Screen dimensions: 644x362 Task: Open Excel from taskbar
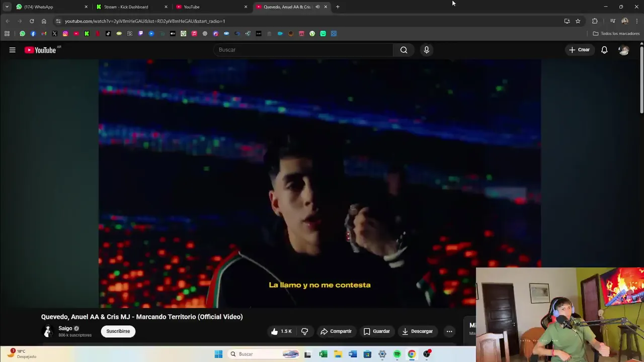[323, 354]
